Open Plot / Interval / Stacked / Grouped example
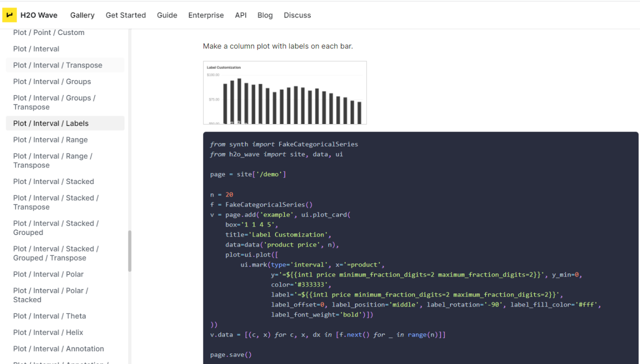 pyautogui.click(x=55, y=227)
